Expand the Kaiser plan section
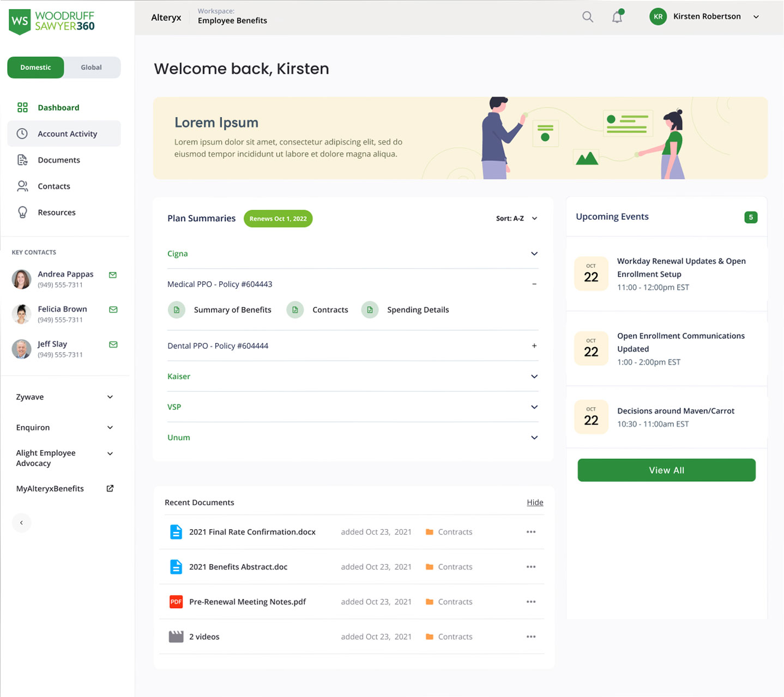The height and width of the screenshot is (697, 784). click(x=534, y=377)
